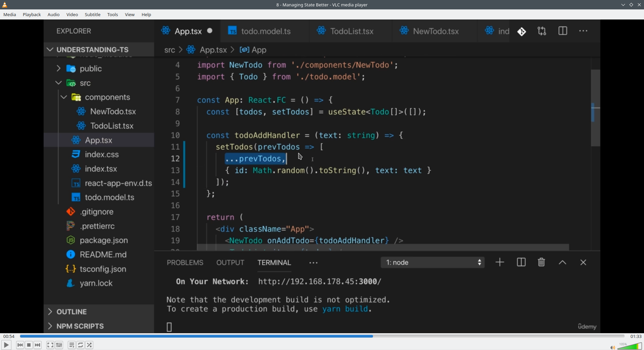Viewport: 644px width, 350px height.
Task: Toggle random shuffle playback
Action: (90, 345)
